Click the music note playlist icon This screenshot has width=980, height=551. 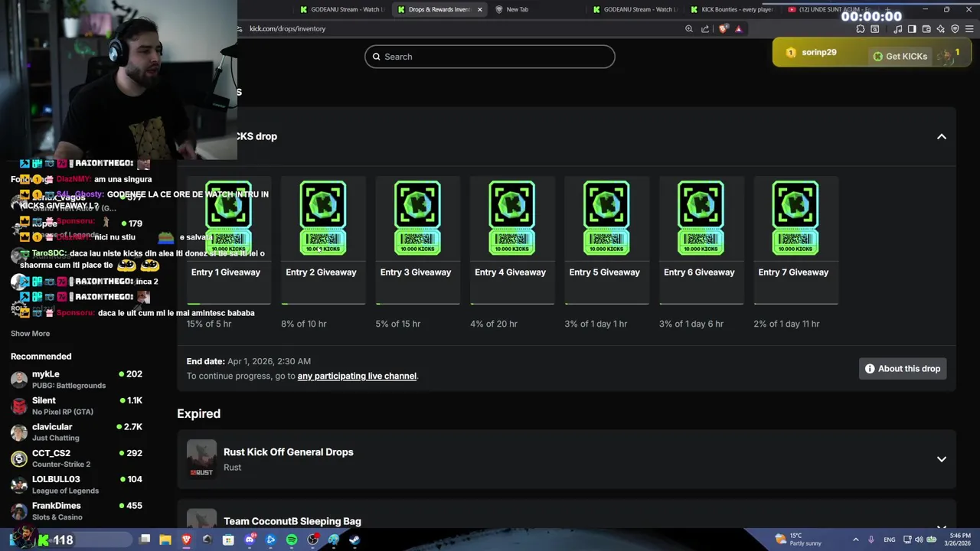point(897,29)
